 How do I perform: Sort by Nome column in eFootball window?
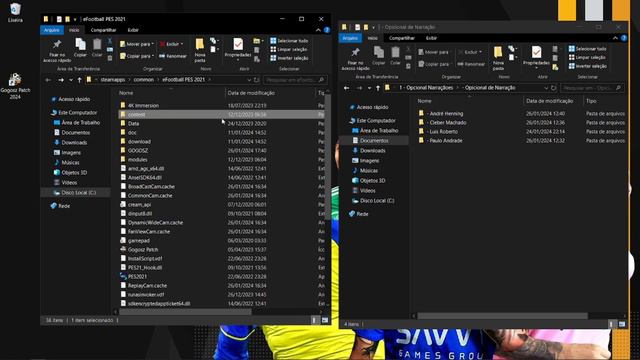click(x=126, y=93)
